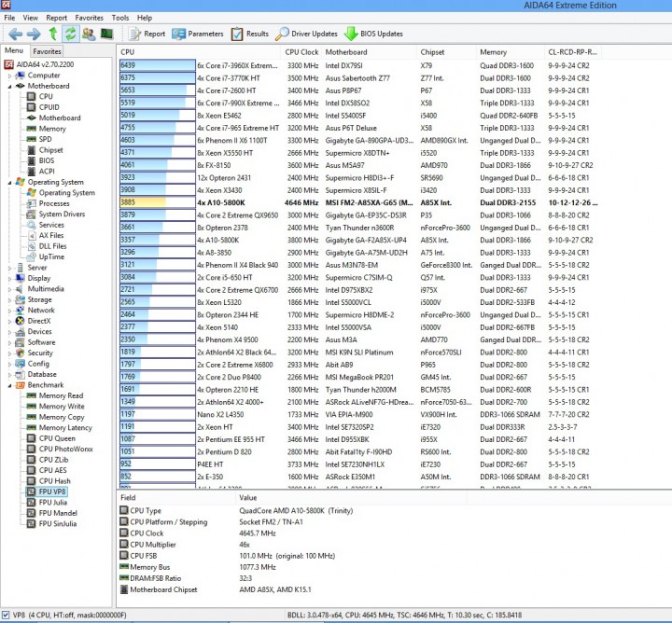Image resolution: width=672 pixels, height=623 pixels.
Task: Open the Favorites menu
Action: (90, 18)
